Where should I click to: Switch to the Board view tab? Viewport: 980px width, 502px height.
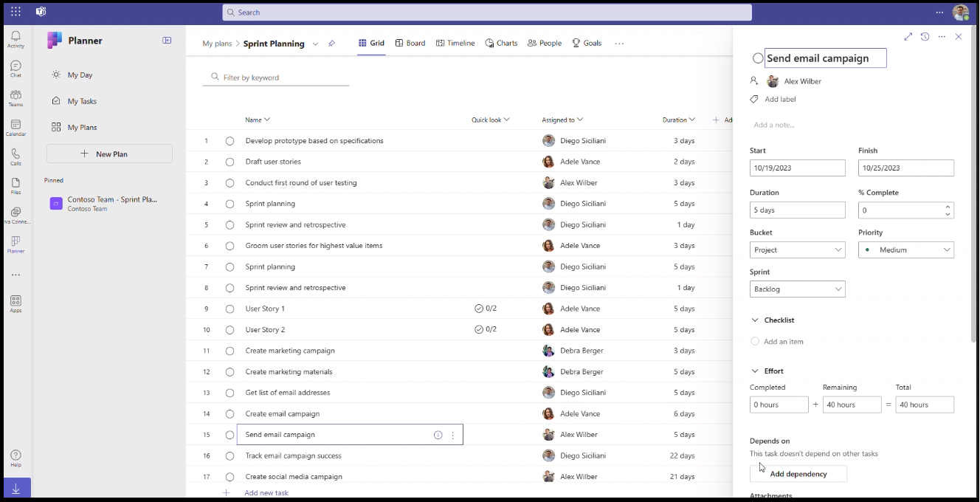[x=410, y=44]
